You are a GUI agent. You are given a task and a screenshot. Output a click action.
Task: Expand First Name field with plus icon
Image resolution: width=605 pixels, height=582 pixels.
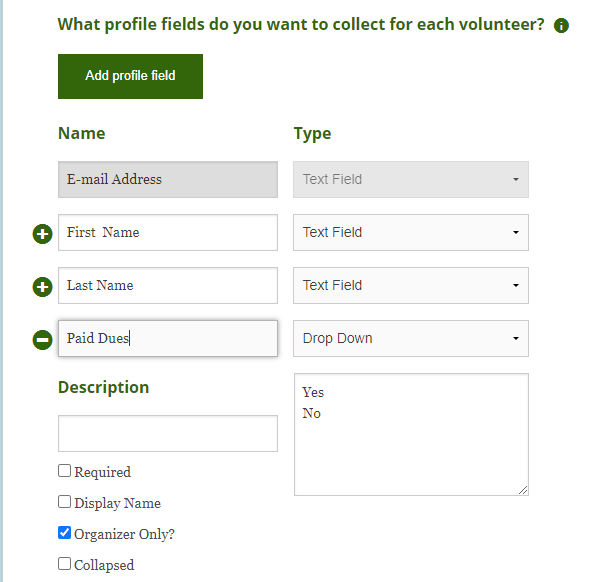(42, 234)
